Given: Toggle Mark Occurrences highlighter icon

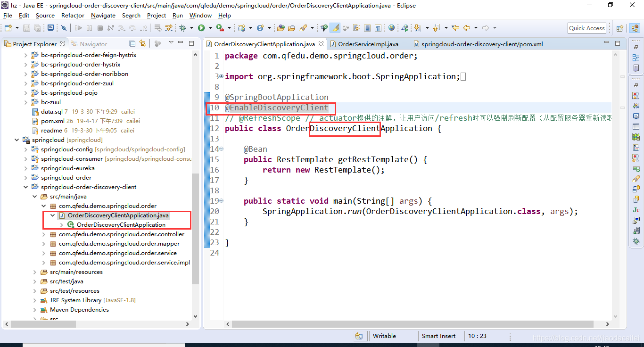Looking at the screenshot, I should [335, 28].
